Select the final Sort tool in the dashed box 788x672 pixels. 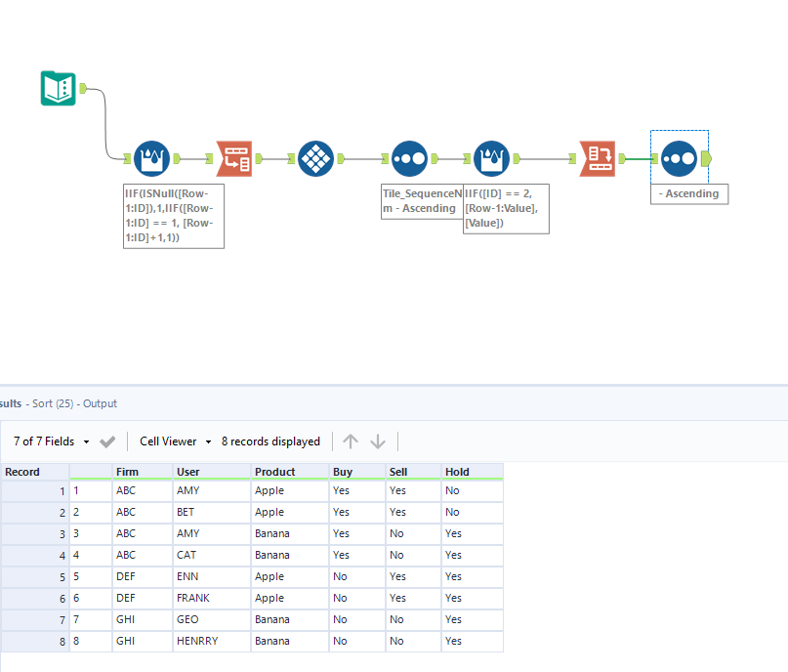tap(678, 158)
